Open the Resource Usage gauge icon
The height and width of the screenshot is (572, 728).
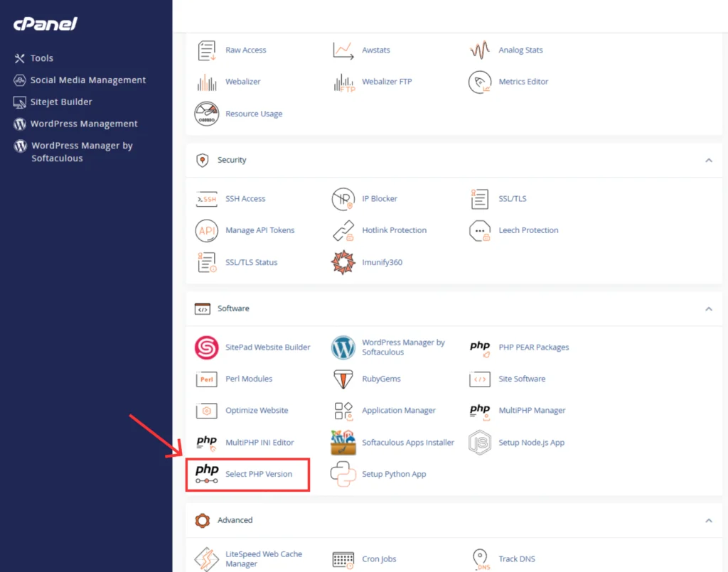tap(207, 114)
